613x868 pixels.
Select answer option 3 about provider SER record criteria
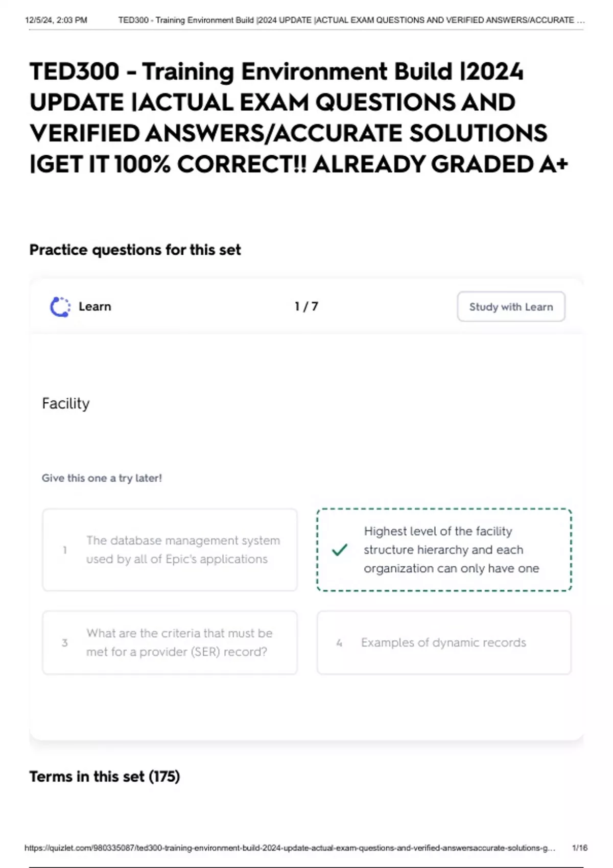click(170, 642)
